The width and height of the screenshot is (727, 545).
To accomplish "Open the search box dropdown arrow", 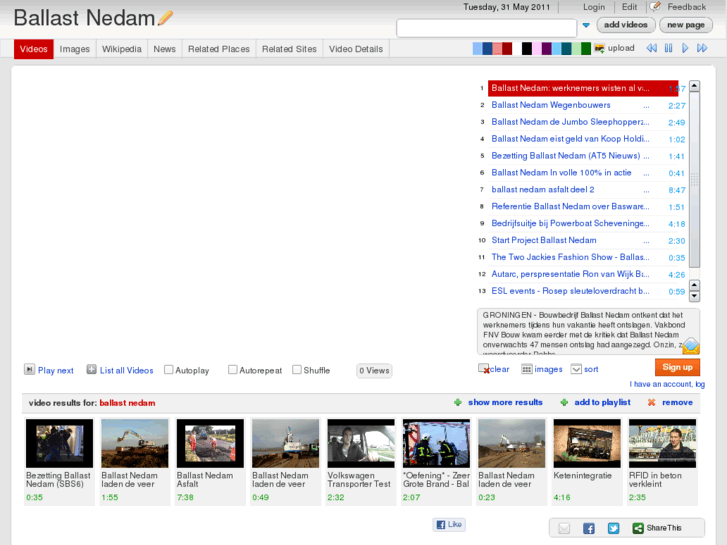I will point(586,25).
